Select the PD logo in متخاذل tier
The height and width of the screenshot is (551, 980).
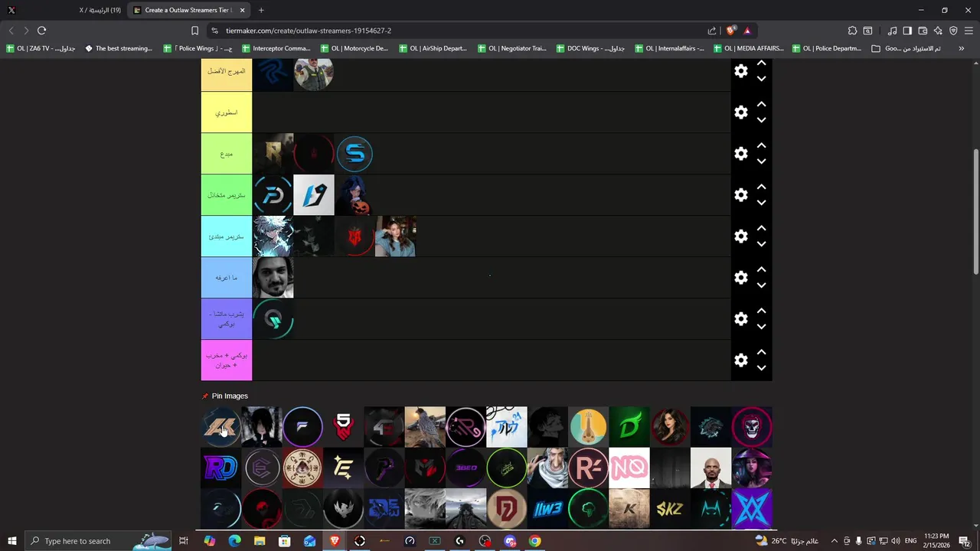click(273, 195)
